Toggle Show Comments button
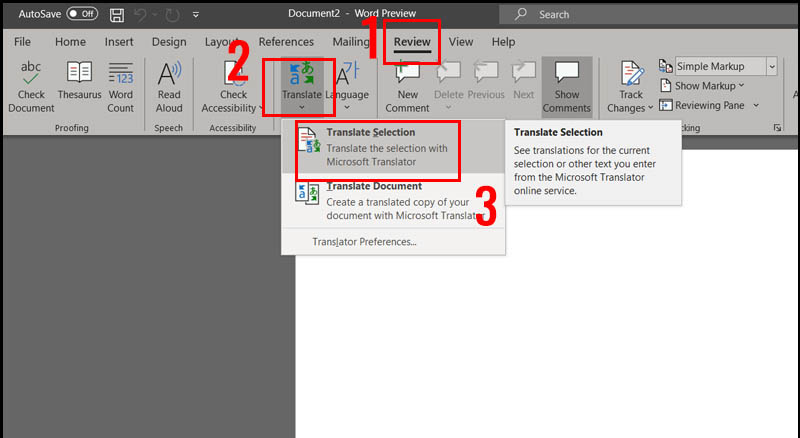 click(566, 87)
